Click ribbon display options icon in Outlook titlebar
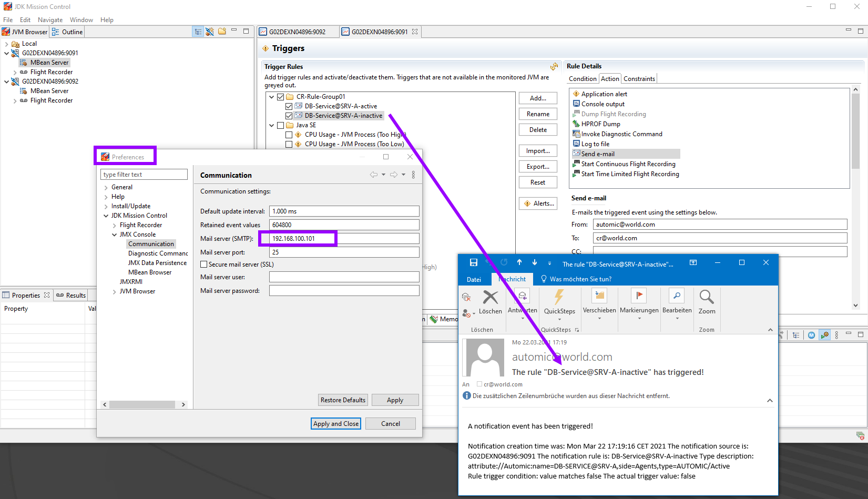The width and height of the screenshot is (868, 499). click(693, 262)
